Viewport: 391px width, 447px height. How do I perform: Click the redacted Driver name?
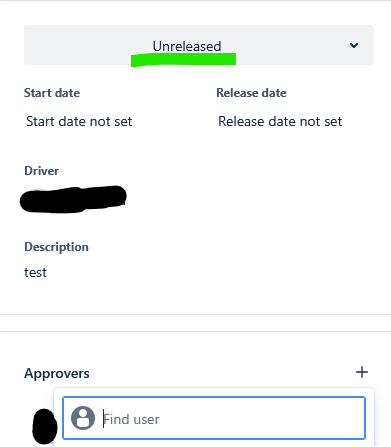click(73, 199)
